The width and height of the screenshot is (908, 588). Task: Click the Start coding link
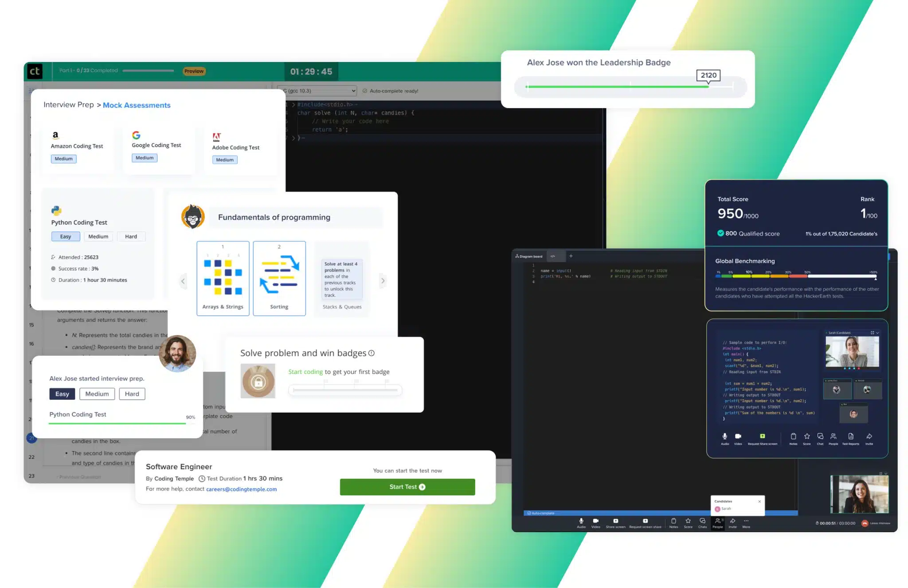point(305,372)
